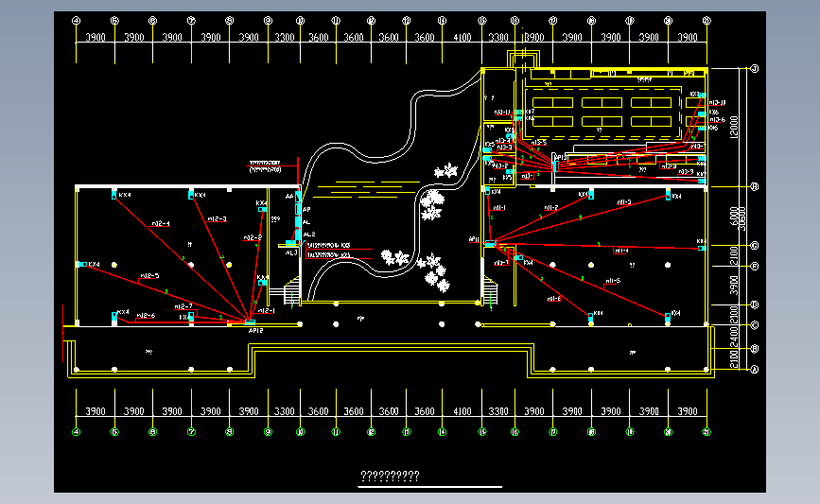The width and height of the screenshot is (820, 504).
Task: Select green bottom-row grid bubble 4
Action: pos(77,432)
